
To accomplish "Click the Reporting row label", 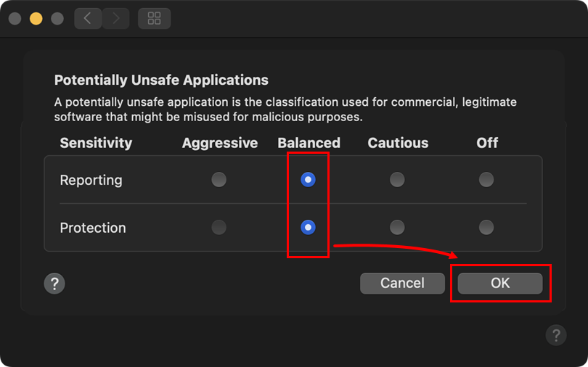I will 91,180.
